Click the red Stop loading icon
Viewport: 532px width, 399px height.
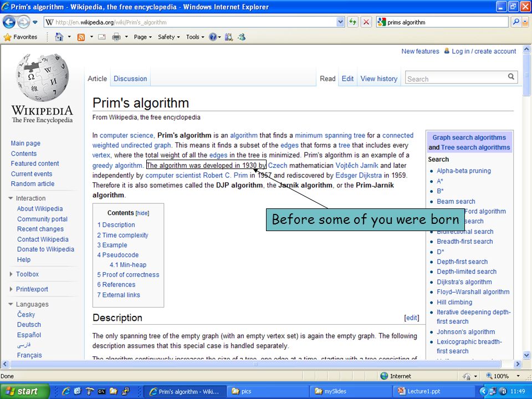pos(366,22)
